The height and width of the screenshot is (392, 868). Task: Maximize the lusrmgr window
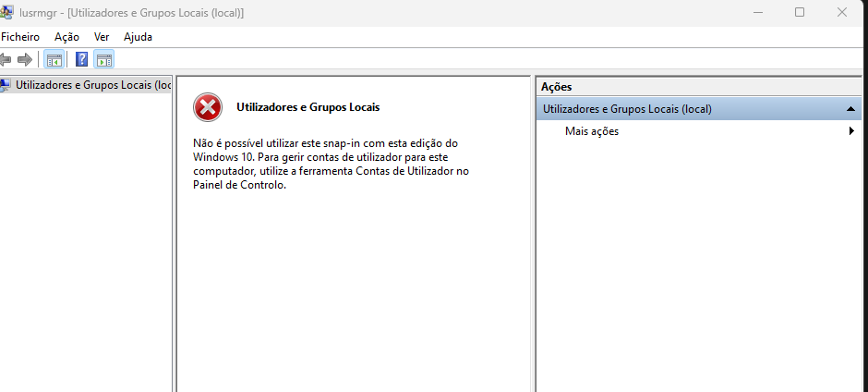[x=800, y=12]
